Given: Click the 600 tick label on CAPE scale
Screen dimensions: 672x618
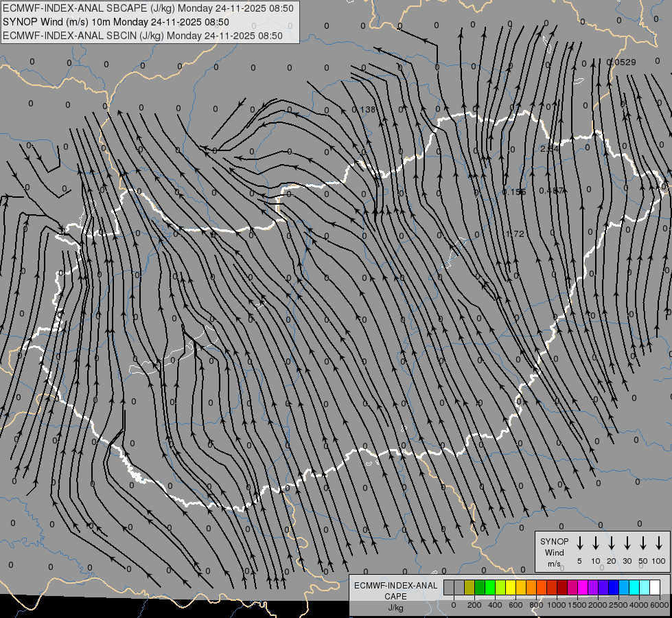Looking at the screenshot, I should [x=515, y=605].
